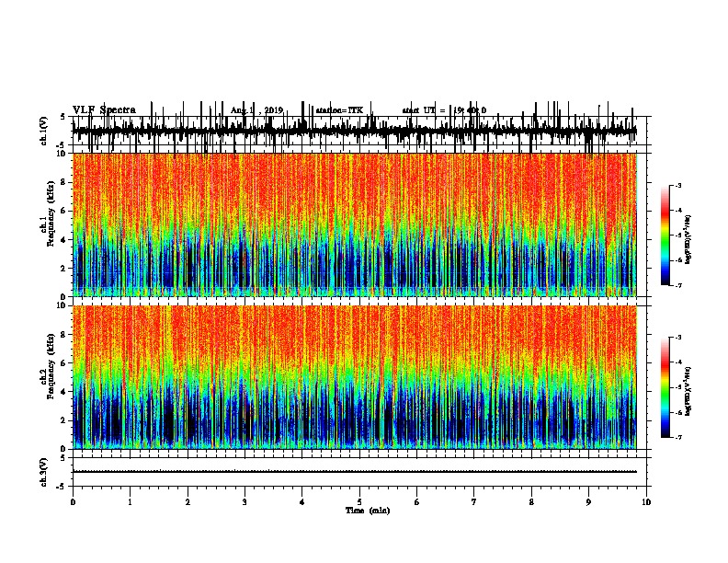The image size is (728, 563).
Task: Click the time axis tick label "4"
Action: (x=302, y=502)
